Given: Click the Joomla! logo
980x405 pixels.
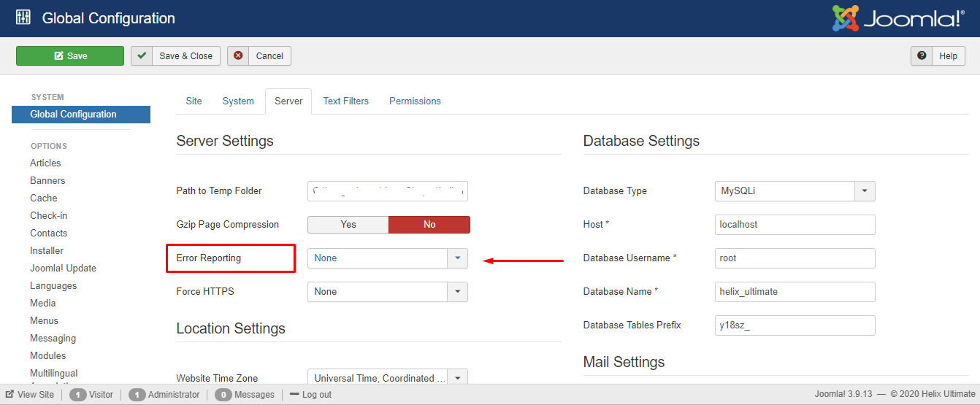Looking at the screenshot, I should 898,18.
